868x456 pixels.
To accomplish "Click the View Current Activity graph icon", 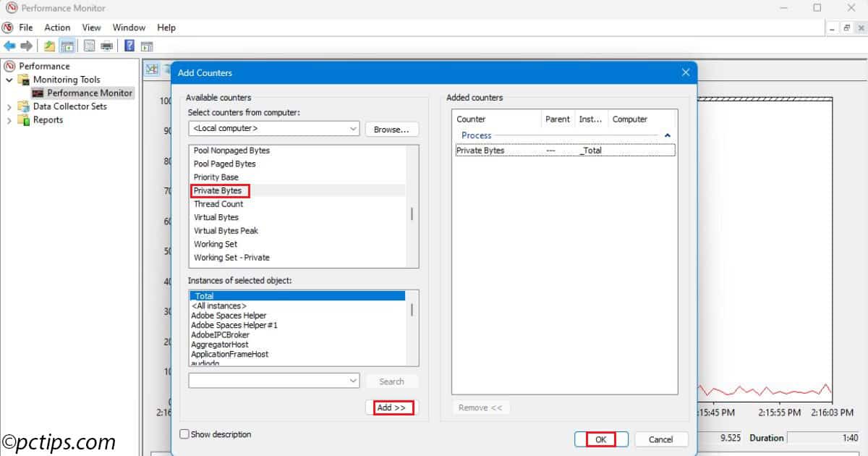I will click(152, 69).
